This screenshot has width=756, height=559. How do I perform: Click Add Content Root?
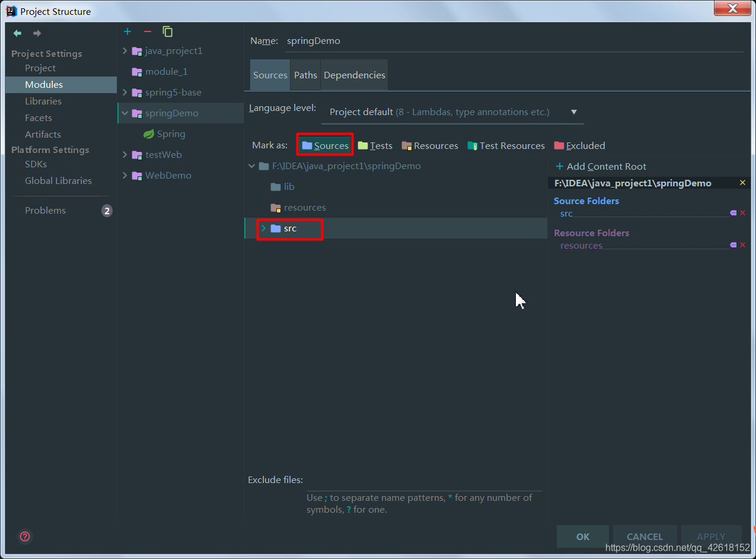pos(601,167)
